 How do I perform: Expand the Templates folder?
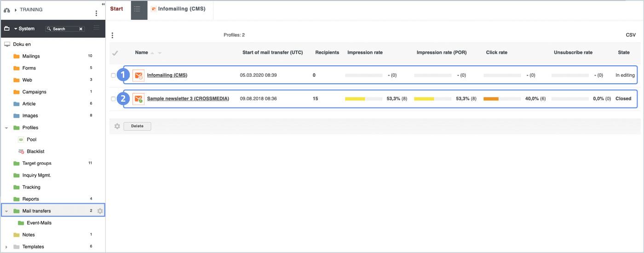click(6, 247)
